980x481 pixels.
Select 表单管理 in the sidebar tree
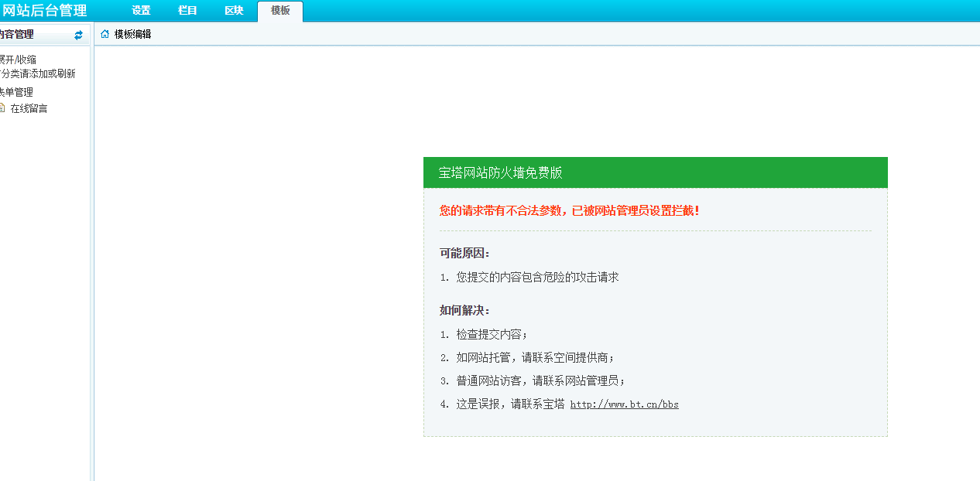(x=15, y=92)
